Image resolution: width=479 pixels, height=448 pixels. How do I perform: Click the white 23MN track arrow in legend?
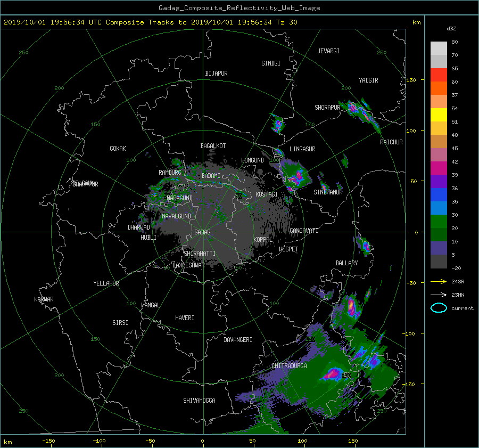click(439, 295)
